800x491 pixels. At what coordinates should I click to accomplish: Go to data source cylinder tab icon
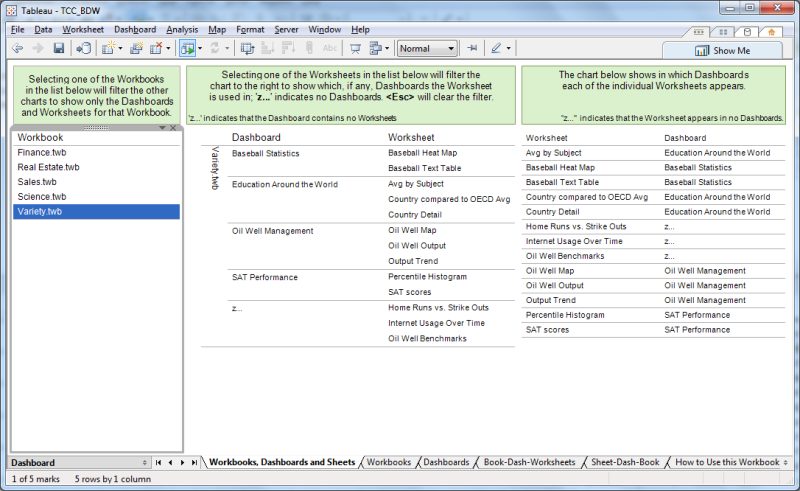[747, 32]
